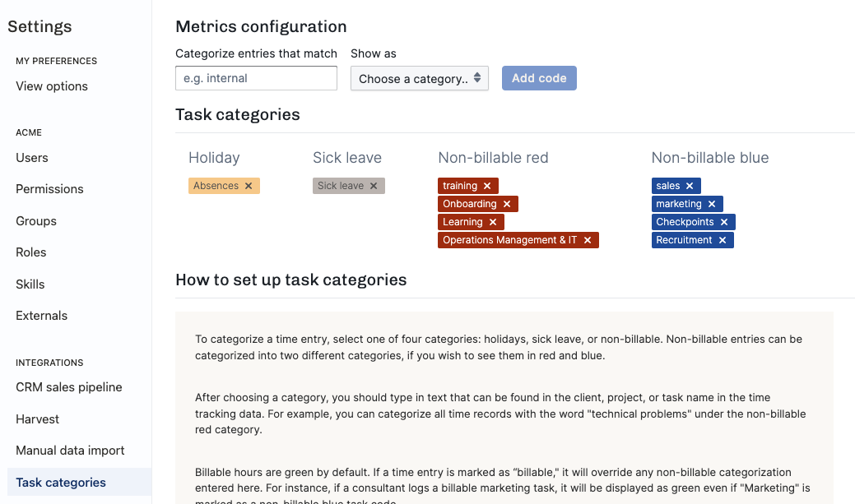Viewport: 855px width, 504px height.
Task: Go to the Users settings page
Action: [x=32, y=158]
